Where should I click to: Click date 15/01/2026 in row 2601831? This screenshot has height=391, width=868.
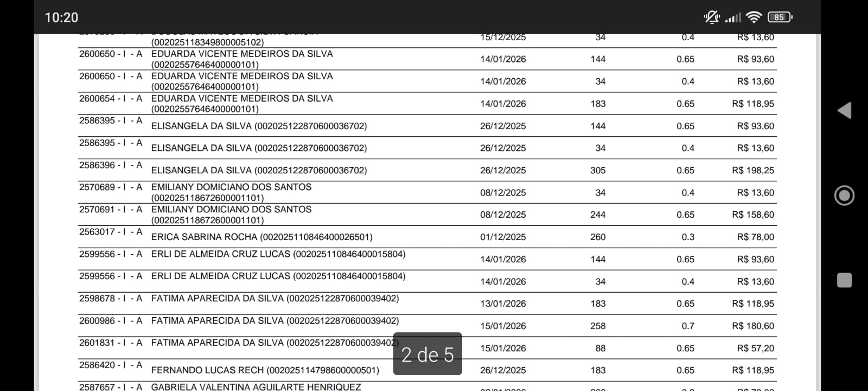coord(503,349)
